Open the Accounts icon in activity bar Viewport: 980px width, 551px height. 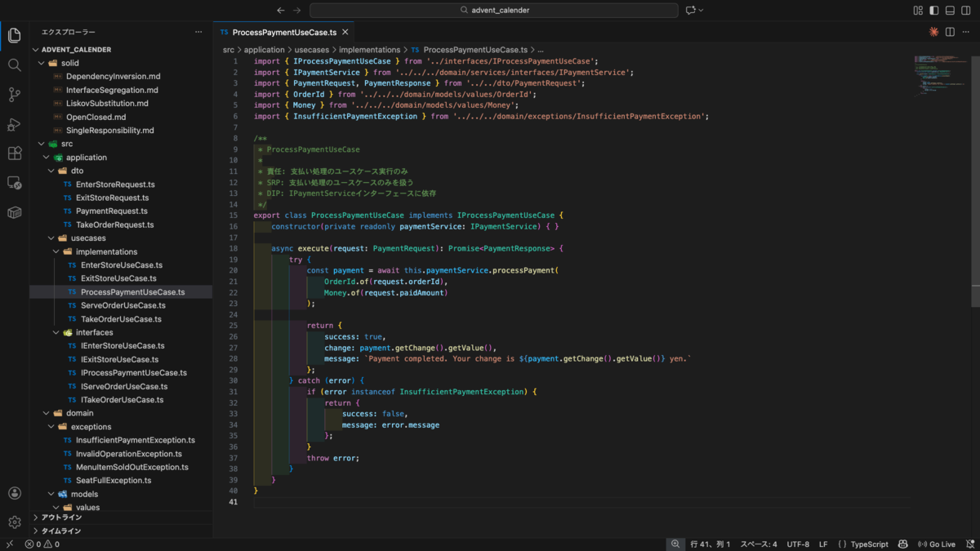pyautogui.click(x=14, y=492)
